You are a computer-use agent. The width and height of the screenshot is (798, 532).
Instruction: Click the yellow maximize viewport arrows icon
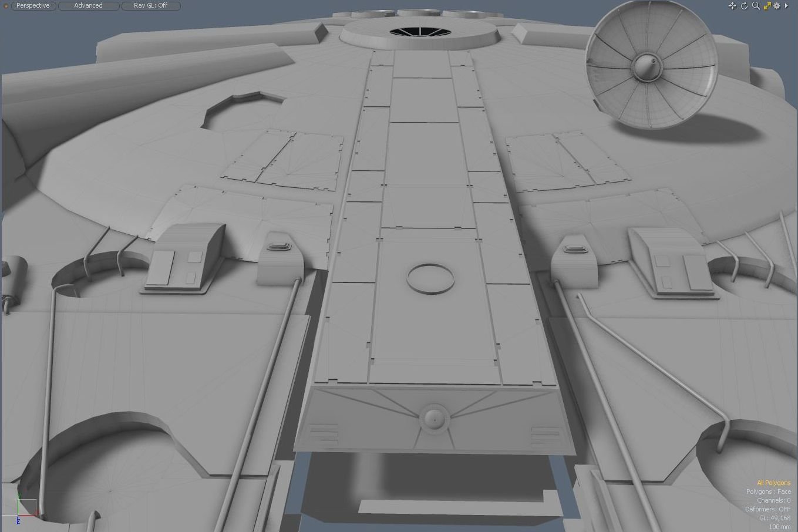(x=767, y=6)
